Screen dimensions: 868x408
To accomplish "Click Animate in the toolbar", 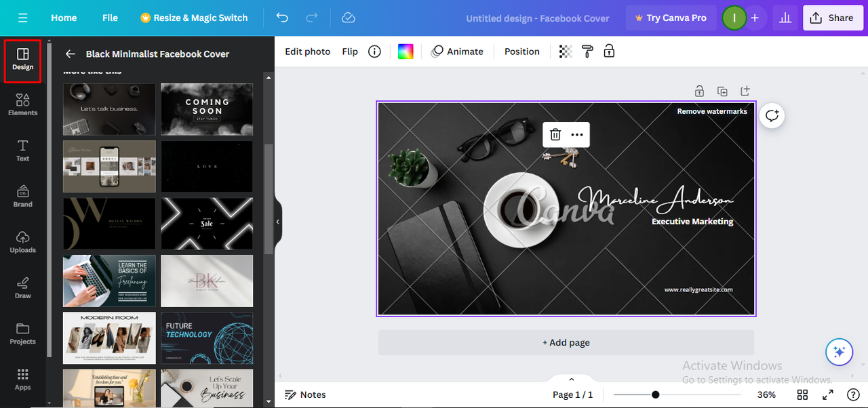I will (x=458, y=52).
